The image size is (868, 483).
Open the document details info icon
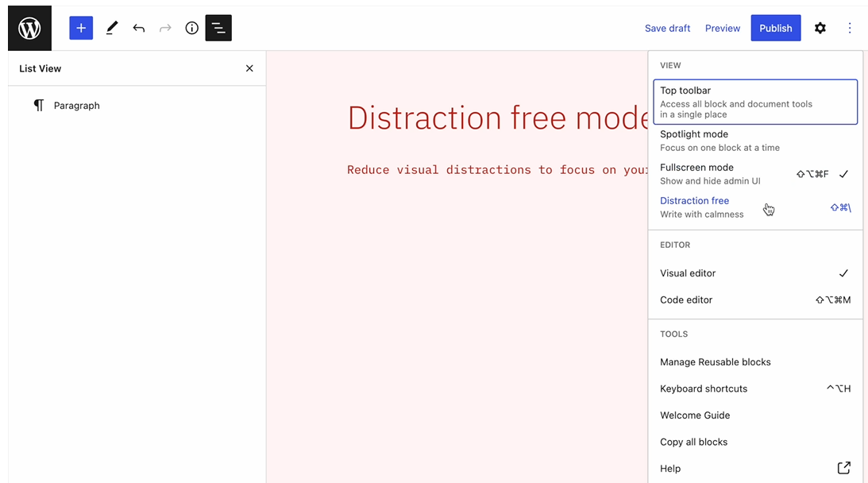pyautogui.click(x=191, y=29)
